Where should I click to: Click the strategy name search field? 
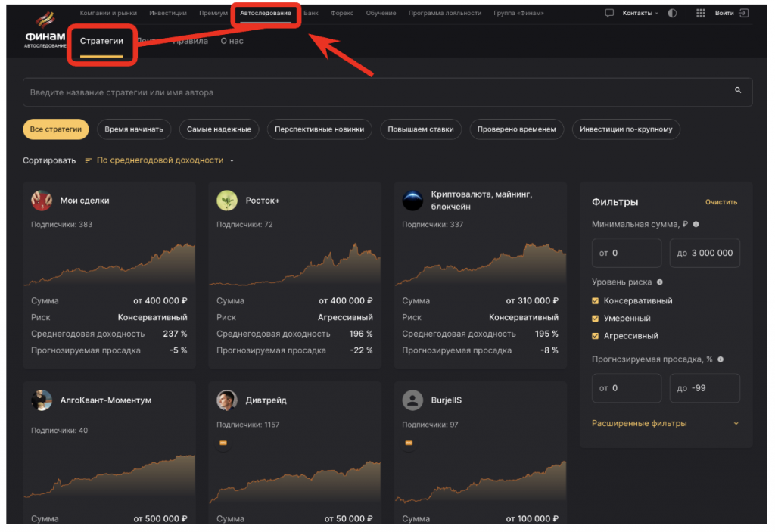378,92
